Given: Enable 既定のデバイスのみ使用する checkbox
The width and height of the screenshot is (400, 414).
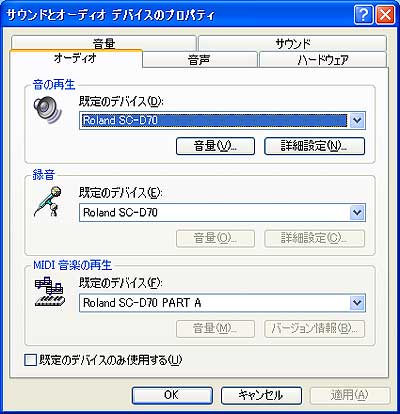Looking at the screenshot, I should [31, 360].
